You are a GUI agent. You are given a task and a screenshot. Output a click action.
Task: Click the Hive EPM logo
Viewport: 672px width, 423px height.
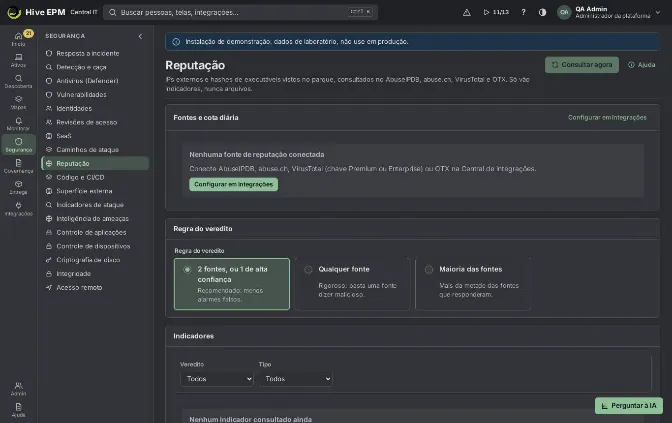coord(36,12)
